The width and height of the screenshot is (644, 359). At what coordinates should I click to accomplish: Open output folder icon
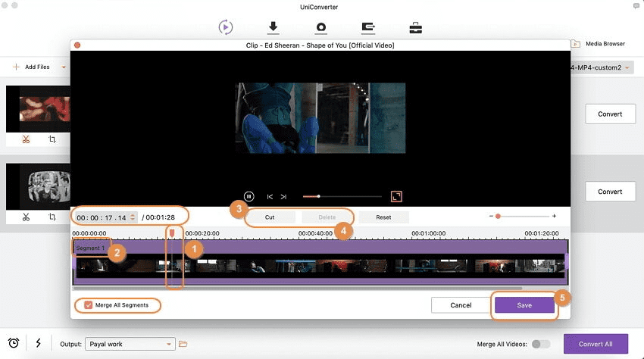pyautogui.click(x=183, y=344)
